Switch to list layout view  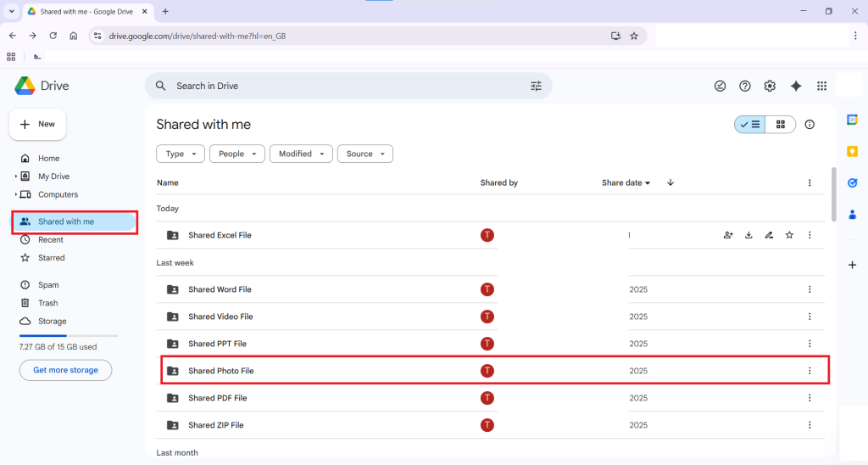[x=750, y=125]
